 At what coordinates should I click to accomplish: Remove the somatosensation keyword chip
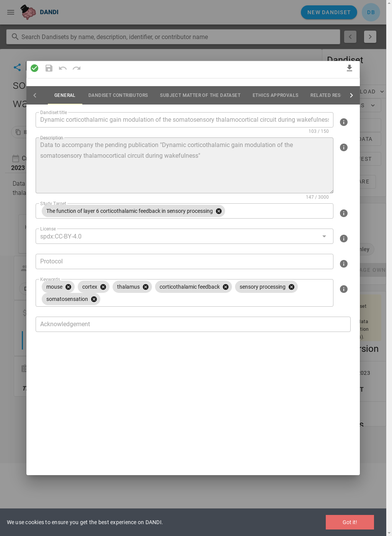point(94,299)
